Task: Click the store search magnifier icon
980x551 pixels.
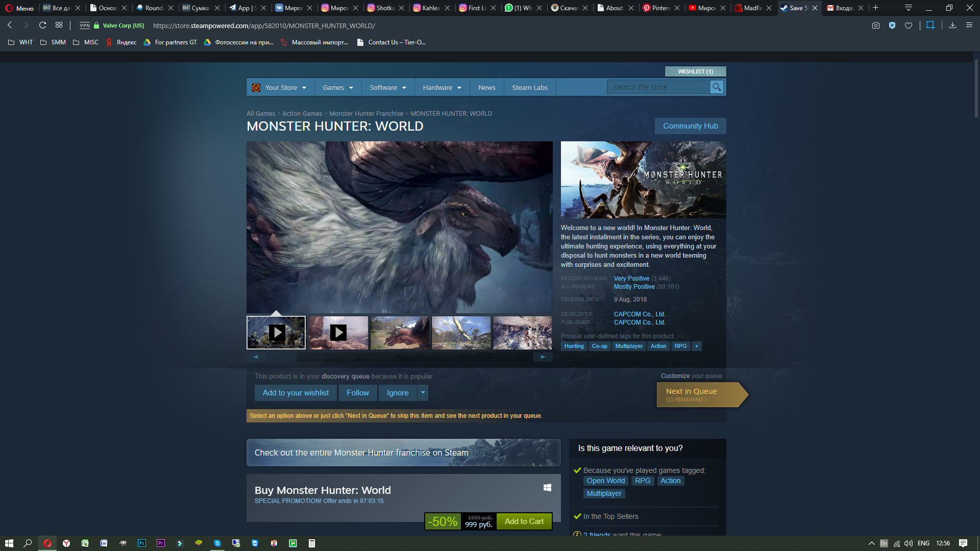Action: (717, 87)
